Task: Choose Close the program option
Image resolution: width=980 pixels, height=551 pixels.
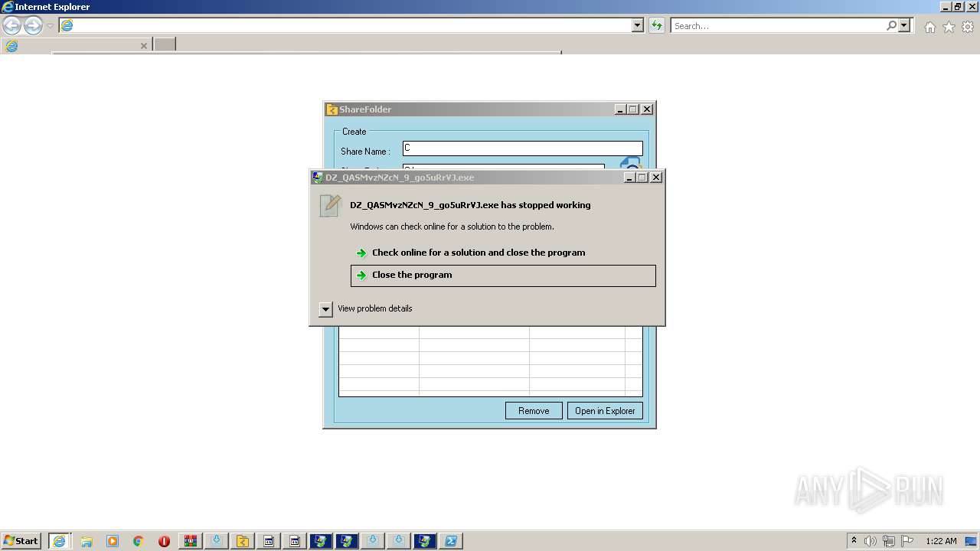Action: pyautogui.click(x=503, y=275)
